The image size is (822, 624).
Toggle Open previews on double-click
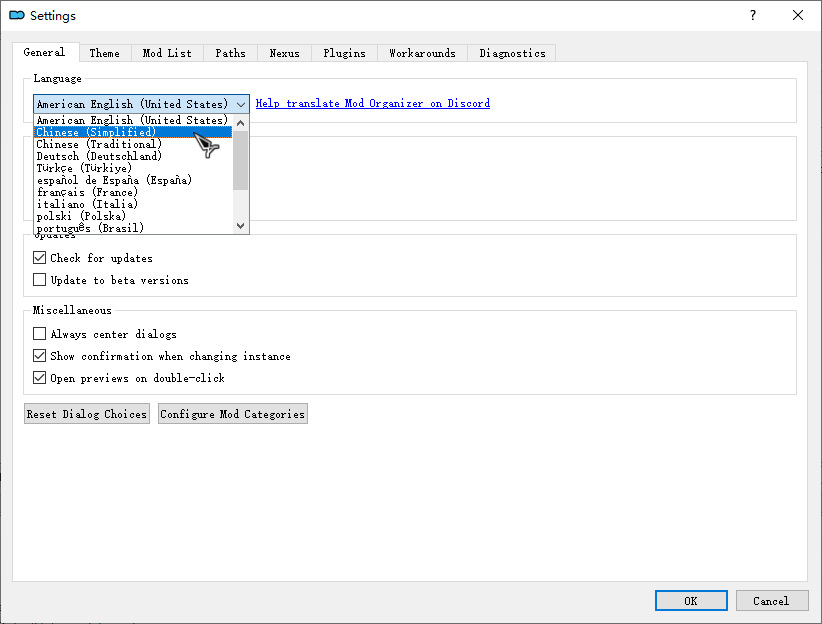(x=128, y=378)
